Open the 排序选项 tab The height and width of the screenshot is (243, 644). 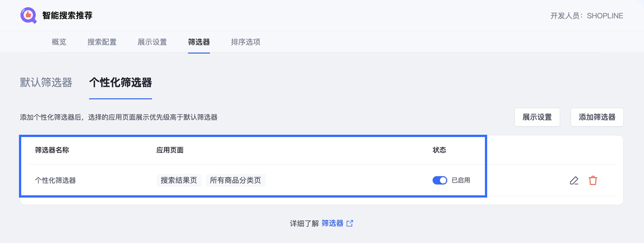245,42
